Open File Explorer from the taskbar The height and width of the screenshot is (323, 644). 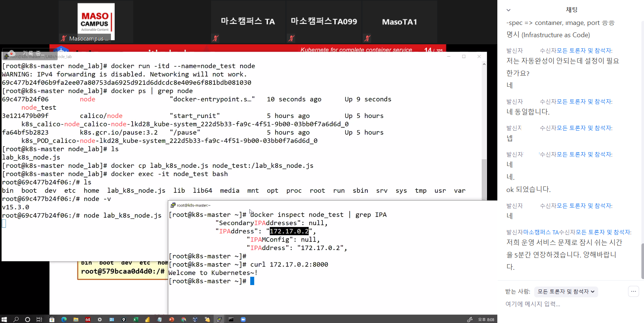pos(76,319)
